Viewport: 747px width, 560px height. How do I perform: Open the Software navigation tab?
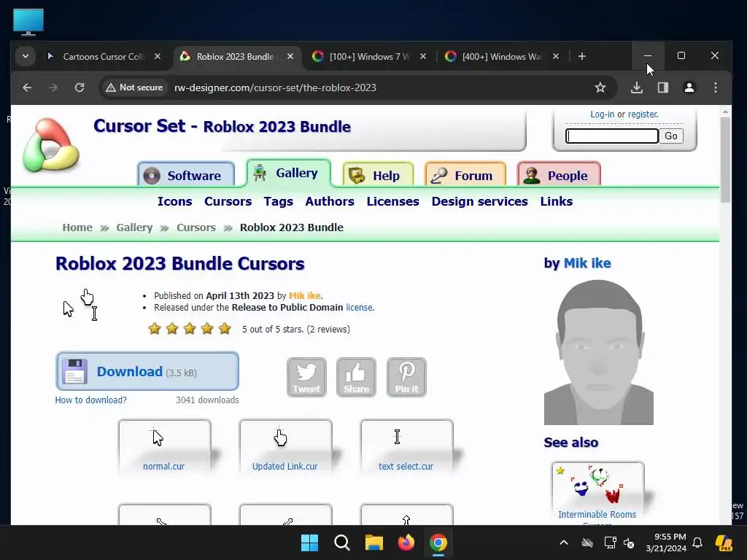click(186, 175)
